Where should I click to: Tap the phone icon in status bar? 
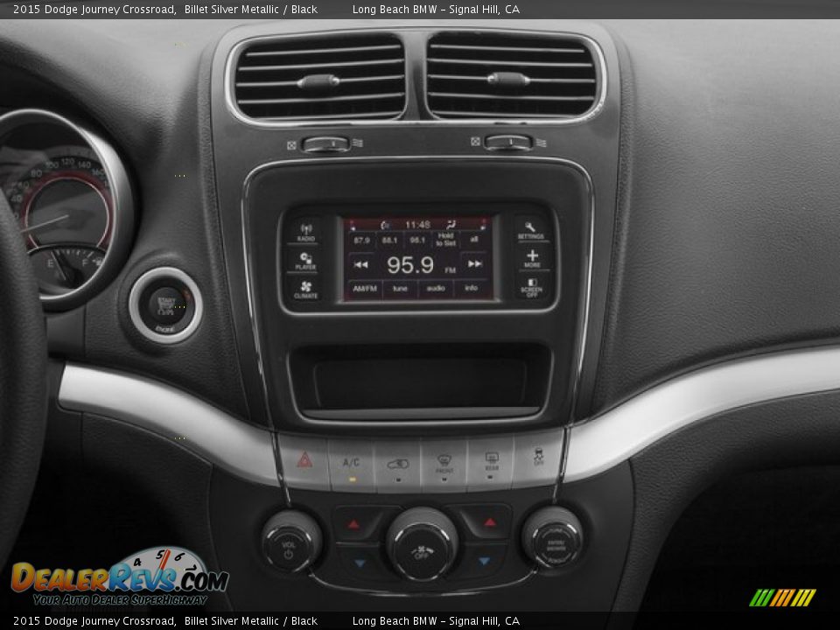click(384, 225)
